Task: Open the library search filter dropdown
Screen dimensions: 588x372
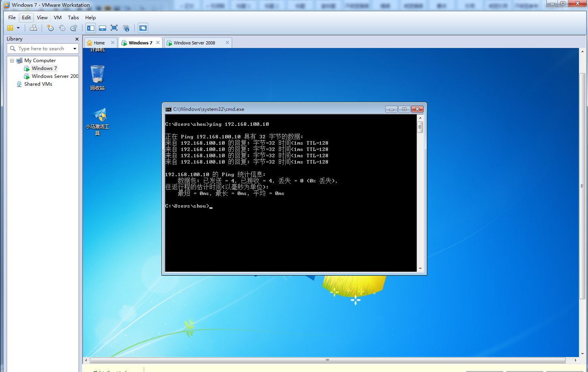Action: click(x=75, y=48)
